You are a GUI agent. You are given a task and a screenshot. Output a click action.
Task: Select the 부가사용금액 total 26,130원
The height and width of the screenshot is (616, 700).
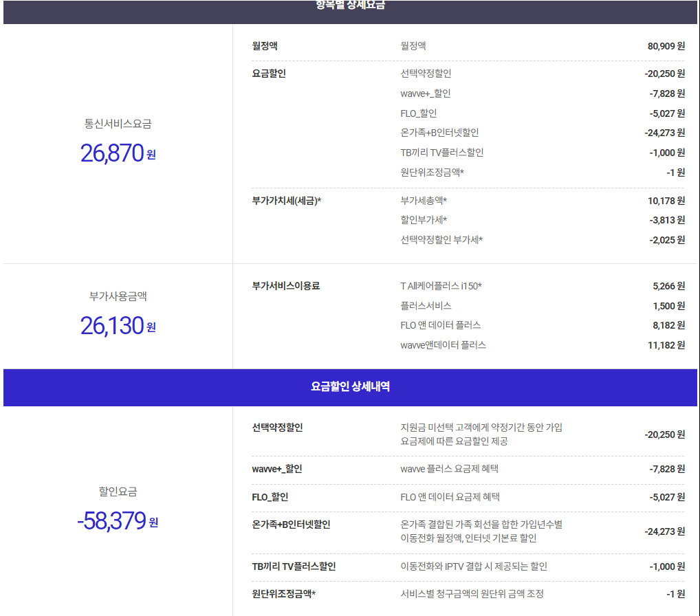(x=118, y=325)
